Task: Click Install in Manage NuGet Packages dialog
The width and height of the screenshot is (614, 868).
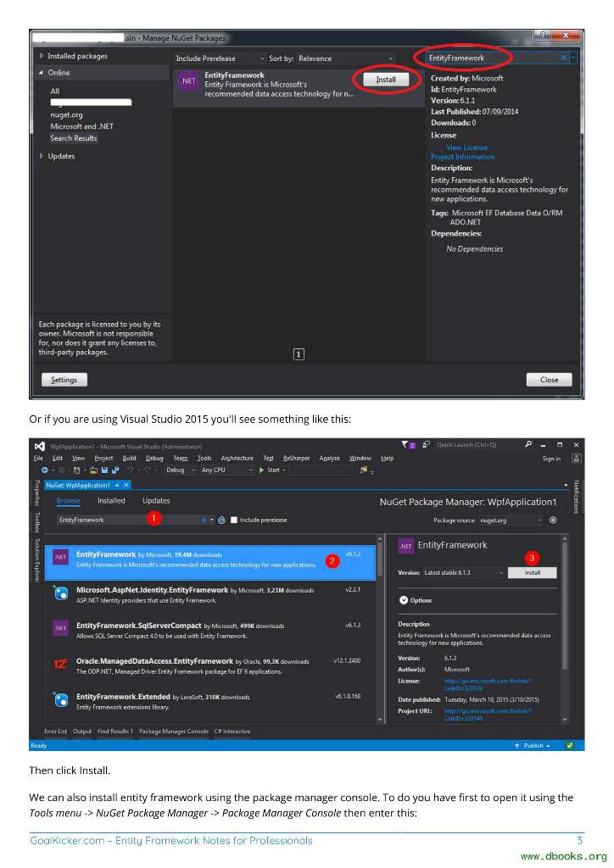Action: click(386, 80)
